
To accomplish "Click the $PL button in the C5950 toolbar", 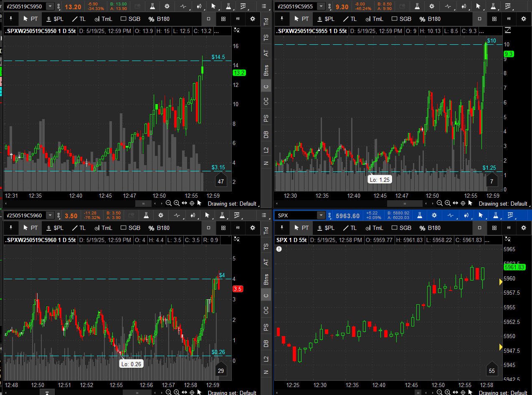I will coord(55,19).
